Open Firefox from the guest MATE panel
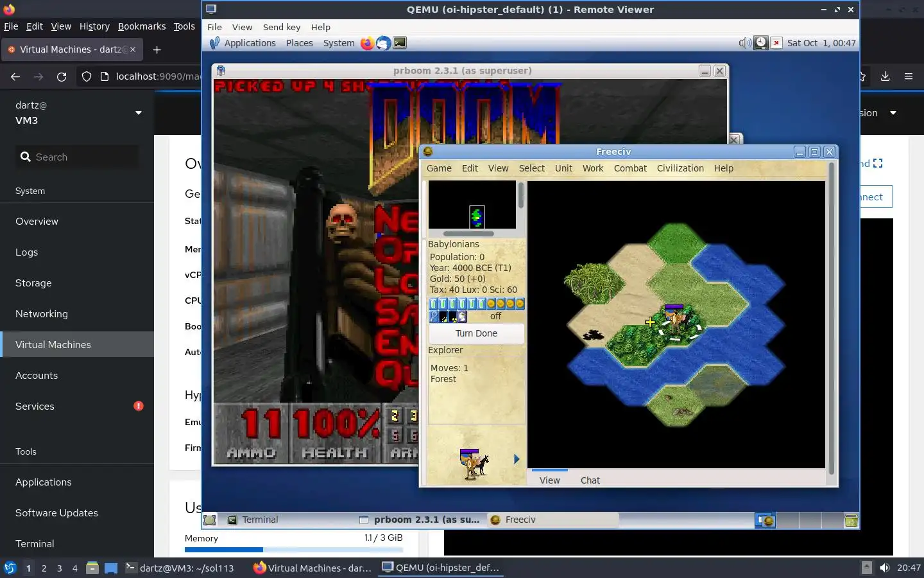 coord(367,43)
